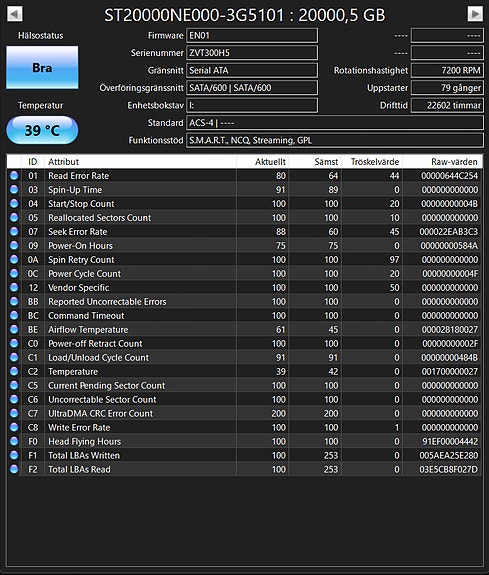Go to previous disk with left arrow
489x575 pixels.
pos(15,14)
